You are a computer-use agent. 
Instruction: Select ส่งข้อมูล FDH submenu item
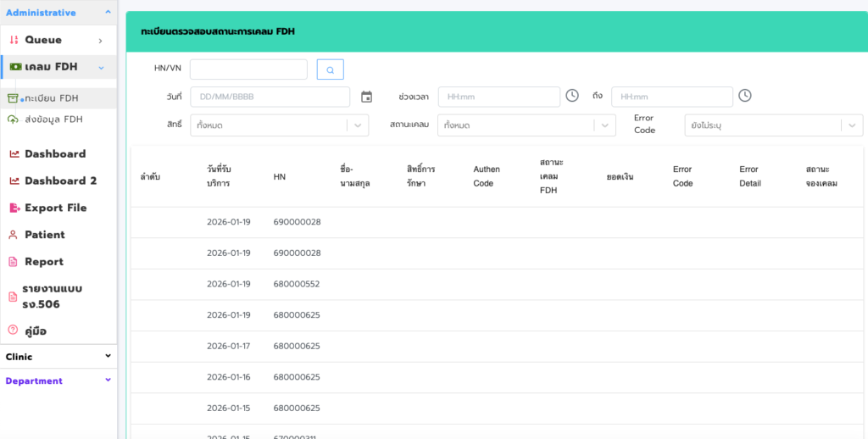click(53, 119)
